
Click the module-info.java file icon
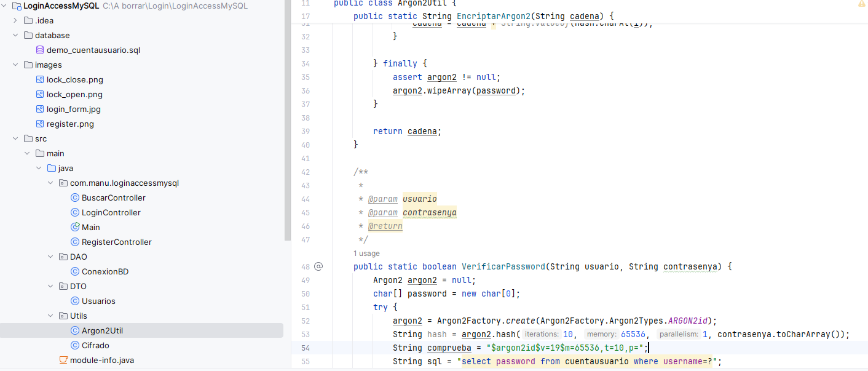63,360
